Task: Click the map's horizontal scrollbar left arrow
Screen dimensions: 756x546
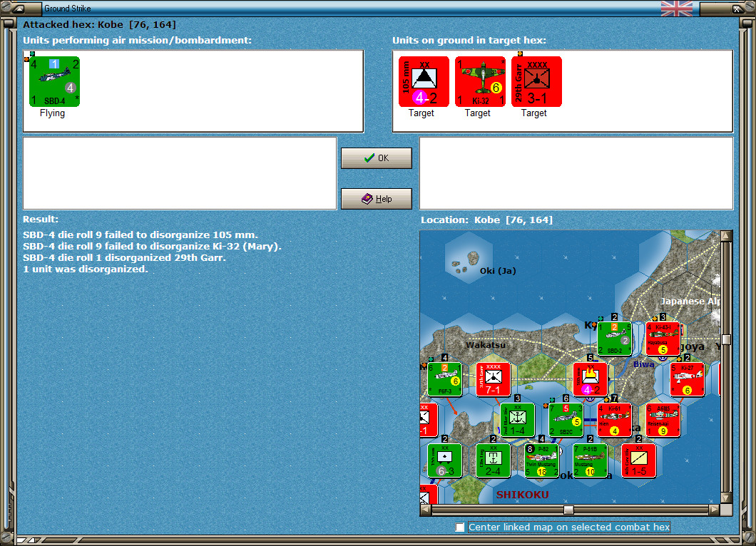Action: tap(426, 510)
